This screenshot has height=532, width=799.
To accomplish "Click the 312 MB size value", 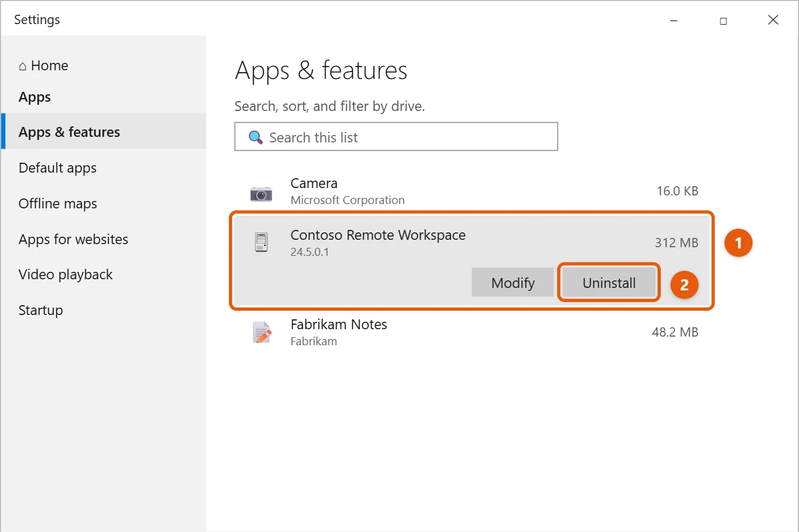I will (x=676, y=243).
